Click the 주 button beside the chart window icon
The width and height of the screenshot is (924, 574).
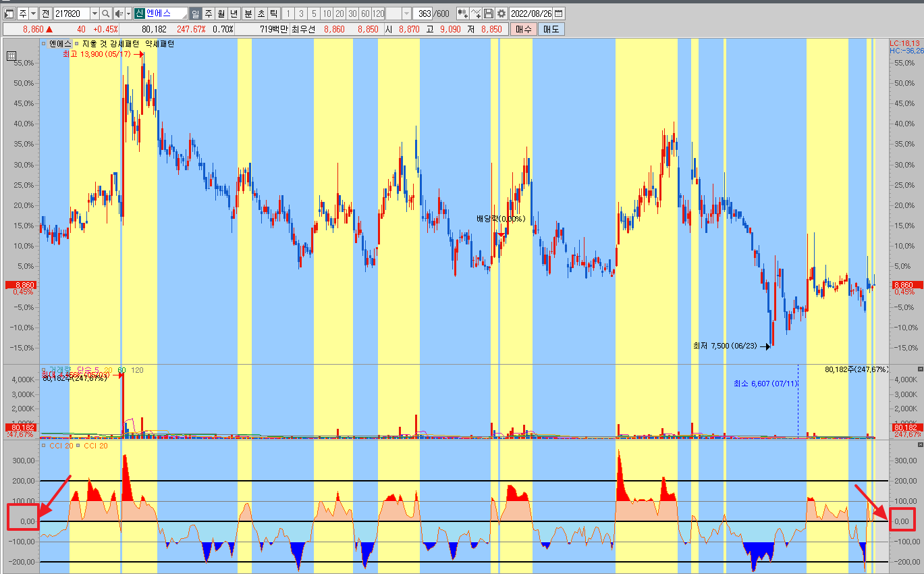tap(22, 14)
